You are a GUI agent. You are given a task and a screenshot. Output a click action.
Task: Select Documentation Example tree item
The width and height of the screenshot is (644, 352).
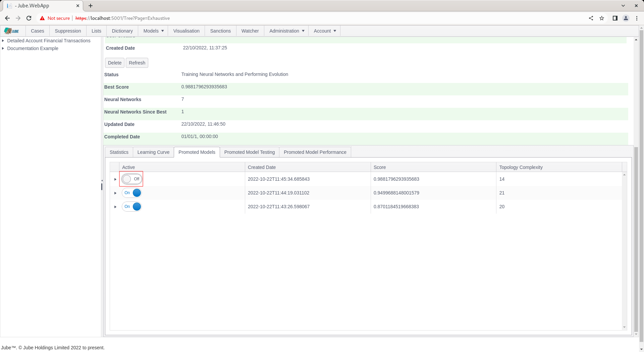pos(33,48)
